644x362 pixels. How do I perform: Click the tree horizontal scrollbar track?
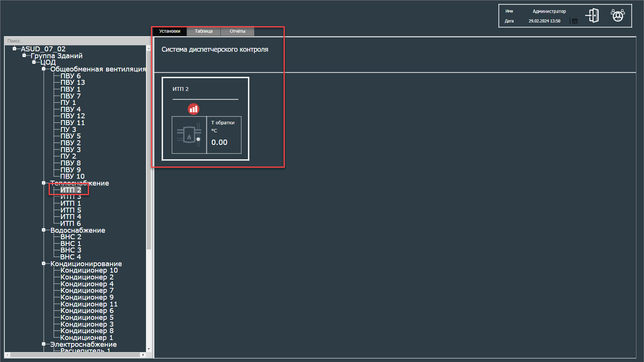click(76, 355)
